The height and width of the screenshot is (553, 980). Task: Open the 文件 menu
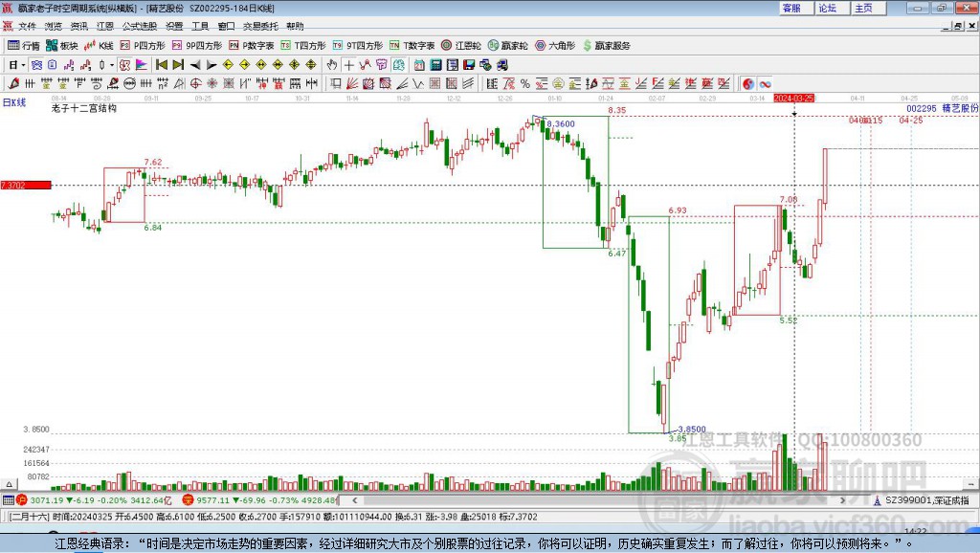pyautogui.click(x=27, y=26)
